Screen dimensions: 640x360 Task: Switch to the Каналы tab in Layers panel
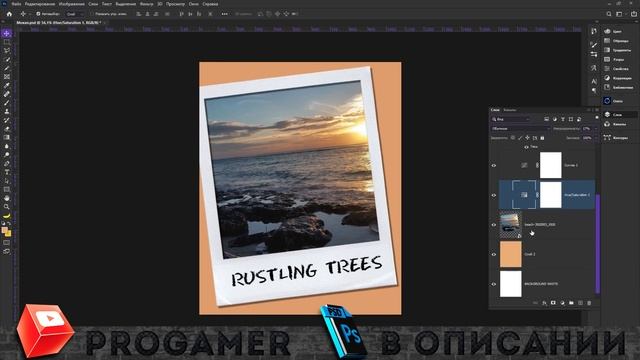point(509,110)
